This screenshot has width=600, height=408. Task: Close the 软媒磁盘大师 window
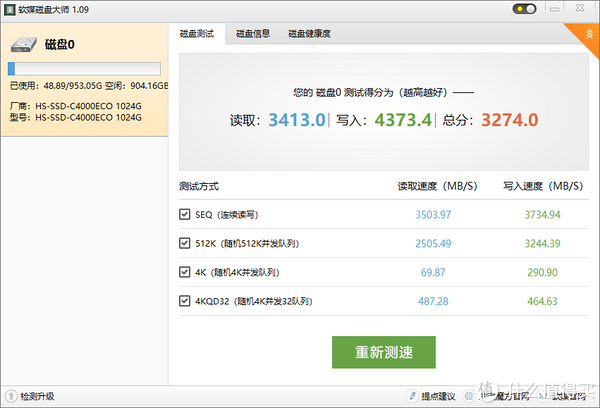[580, 8]
